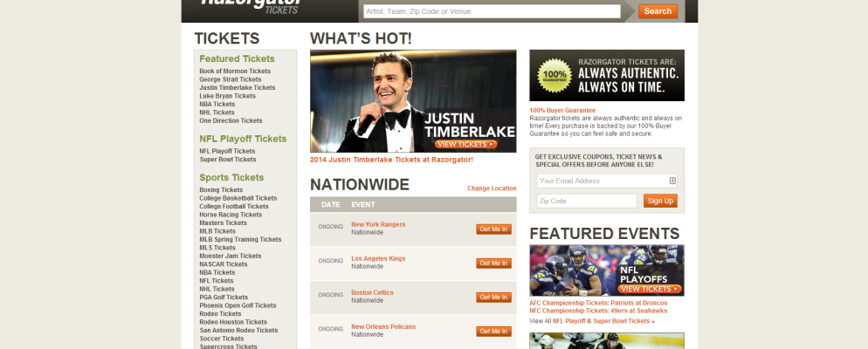Open NFC Championship Tickets: 49ers at Seahawks
868x349 pixels.
(x=598, y=311)
